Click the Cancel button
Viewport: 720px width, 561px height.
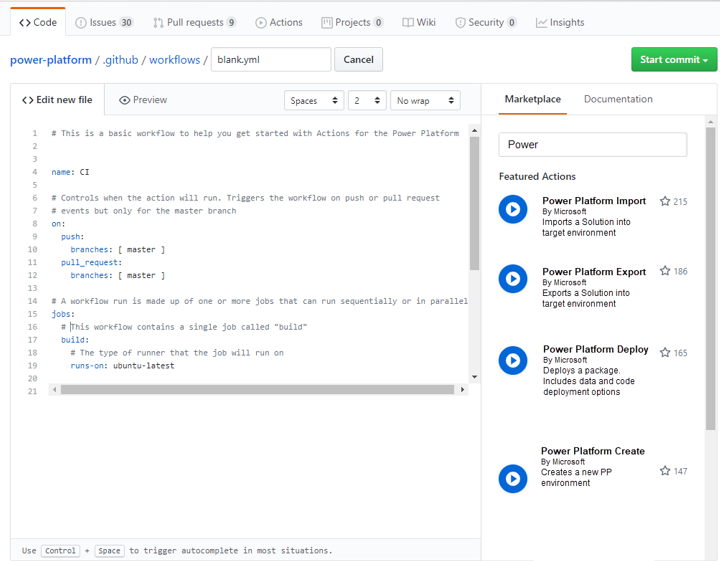click(x=358, y=60)
